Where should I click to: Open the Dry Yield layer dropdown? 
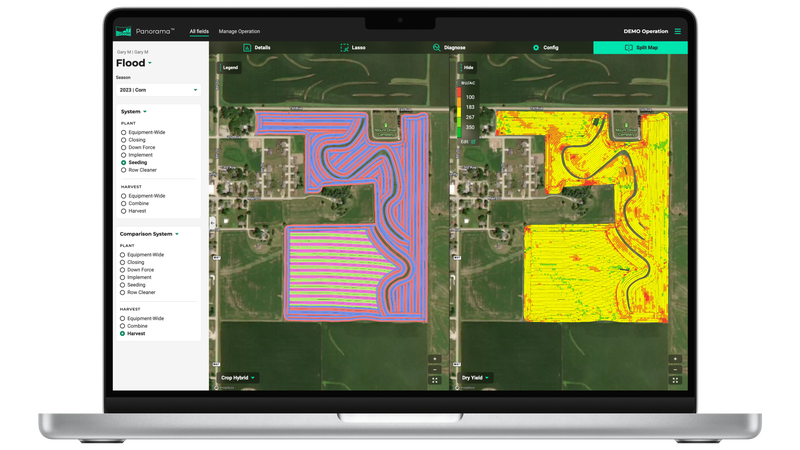(x=475, y=378)
